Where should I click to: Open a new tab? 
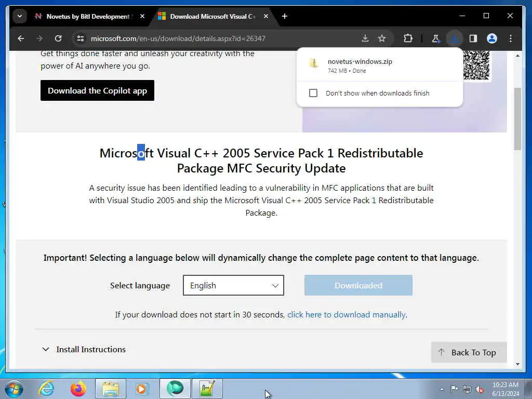coord(285,16)
